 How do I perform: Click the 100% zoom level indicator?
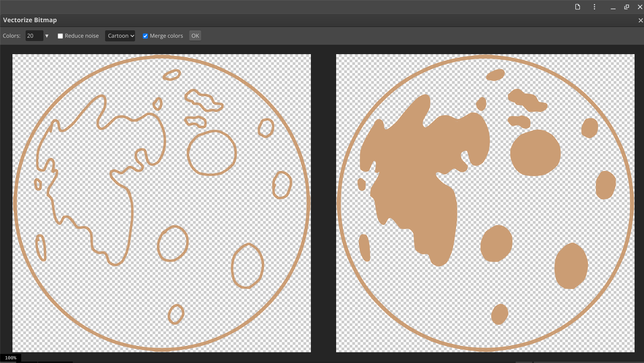pos(11,358)
